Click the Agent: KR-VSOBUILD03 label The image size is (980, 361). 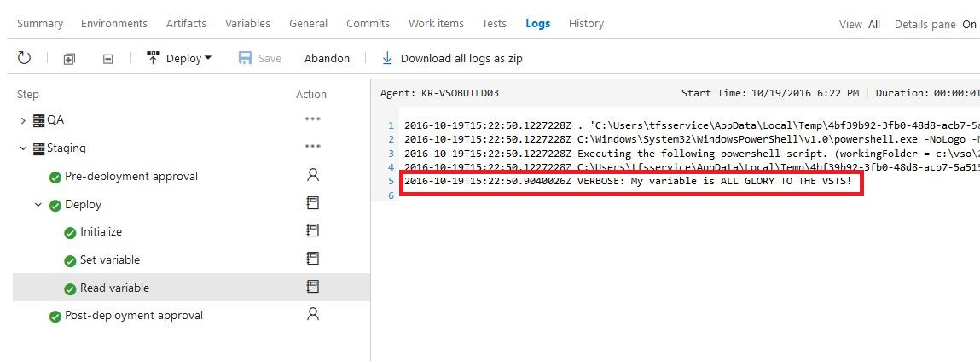coord(439,93)
